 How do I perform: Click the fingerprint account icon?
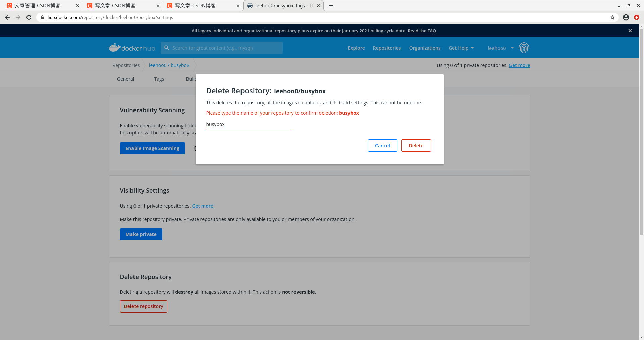point(524,48)
